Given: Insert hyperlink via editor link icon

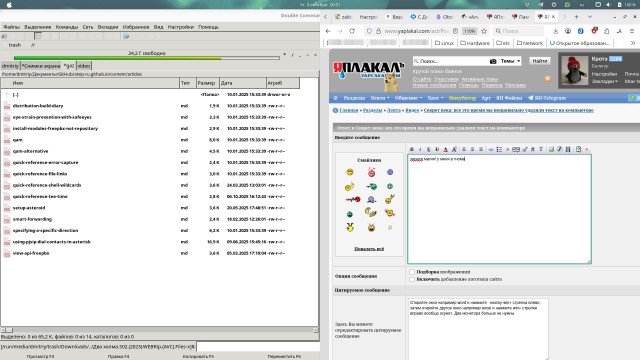Looking at the screenshot, I should (491, 149).
